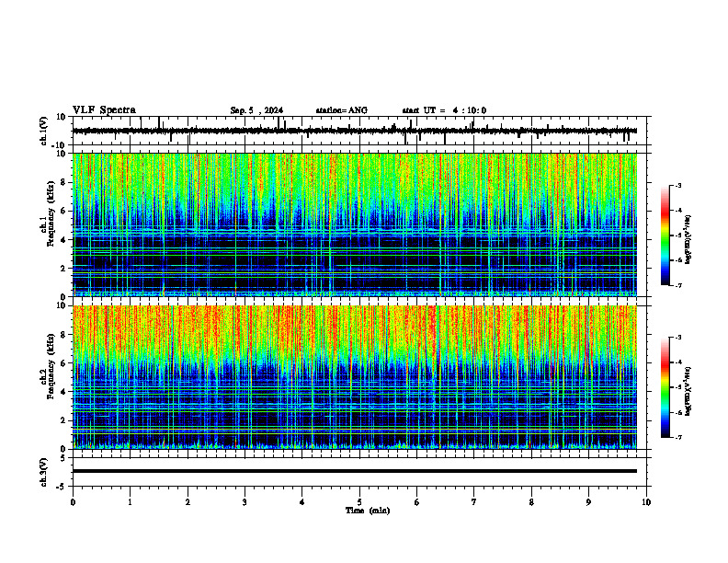728x563 pixels.
Task: Click the "6" kHz tick on ch.1 frequency axis
Action: pyautogui.click(x=64, y=211)
